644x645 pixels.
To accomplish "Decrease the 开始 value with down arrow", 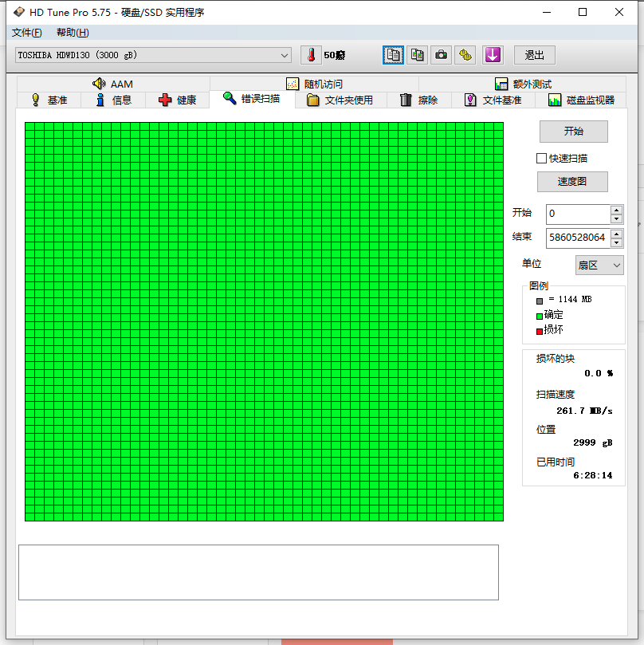I will 616,218.
